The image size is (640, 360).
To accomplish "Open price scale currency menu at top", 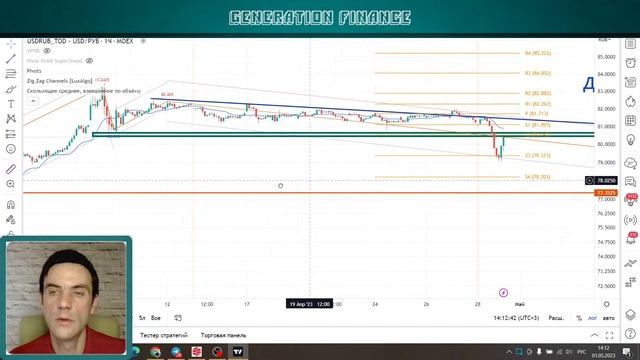I will (x=604, y=40).
